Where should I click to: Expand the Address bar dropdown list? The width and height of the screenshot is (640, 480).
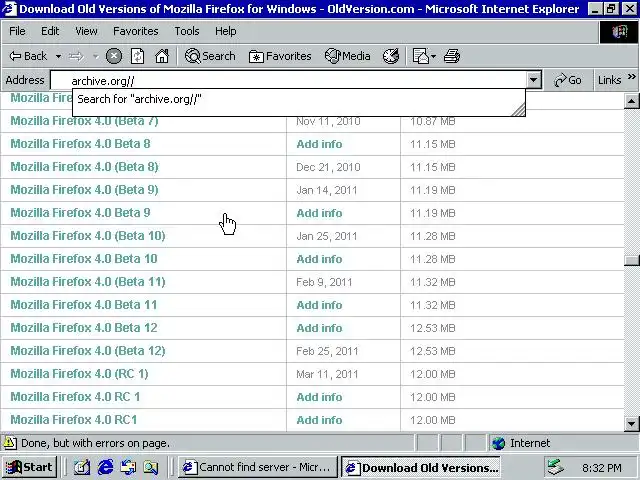click(533, 80)
